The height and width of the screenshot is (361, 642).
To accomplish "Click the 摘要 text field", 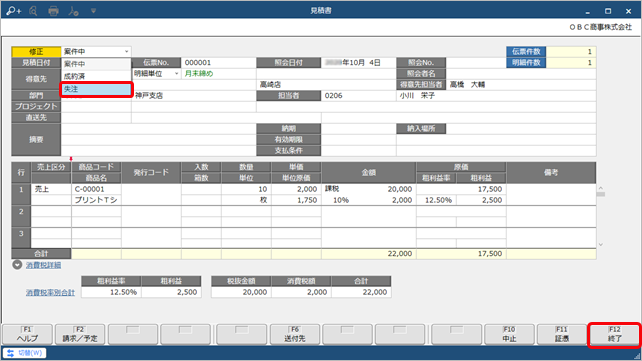I will click(158, 140).
